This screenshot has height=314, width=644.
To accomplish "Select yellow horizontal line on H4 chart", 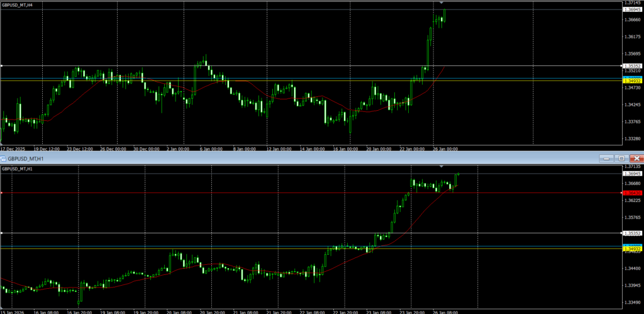I will click(x=252, y=81).
